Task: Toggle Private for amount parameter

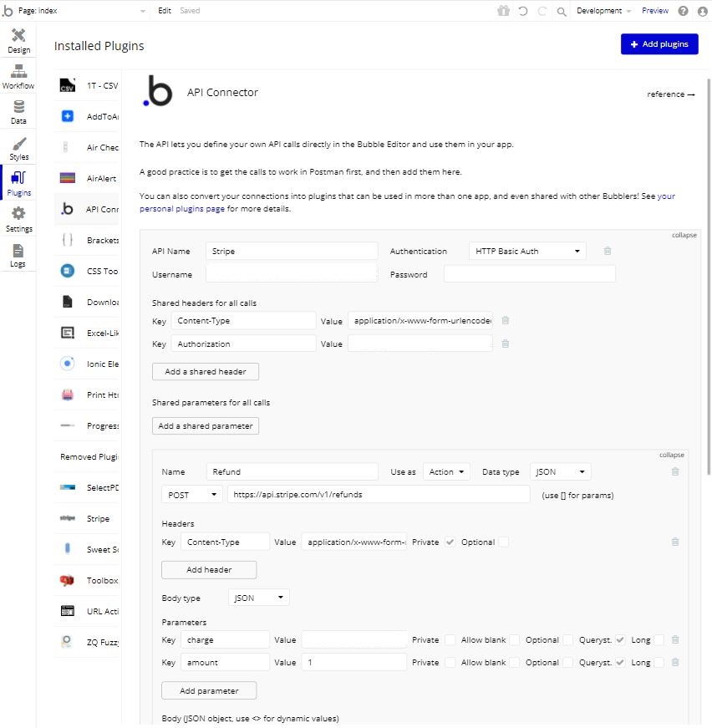Action: [x=450, y=662]
